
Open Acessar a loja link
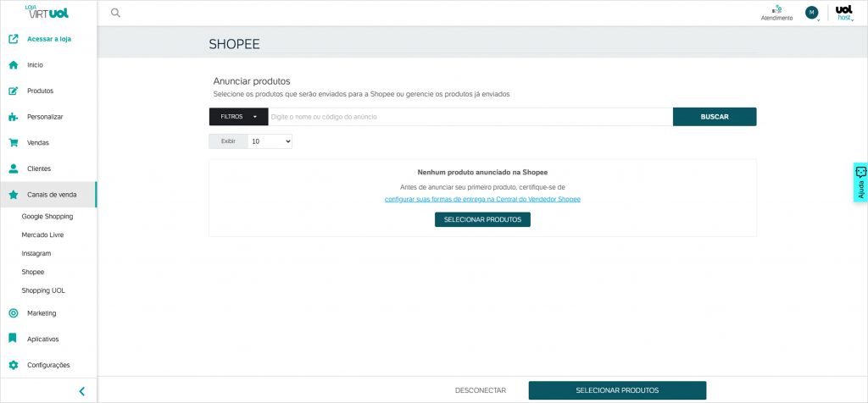coord(48,39)
